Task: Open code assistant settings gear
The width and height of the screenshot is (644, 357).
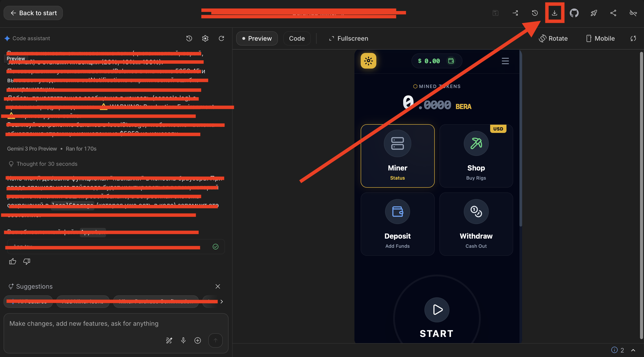Action: [205, 38]
